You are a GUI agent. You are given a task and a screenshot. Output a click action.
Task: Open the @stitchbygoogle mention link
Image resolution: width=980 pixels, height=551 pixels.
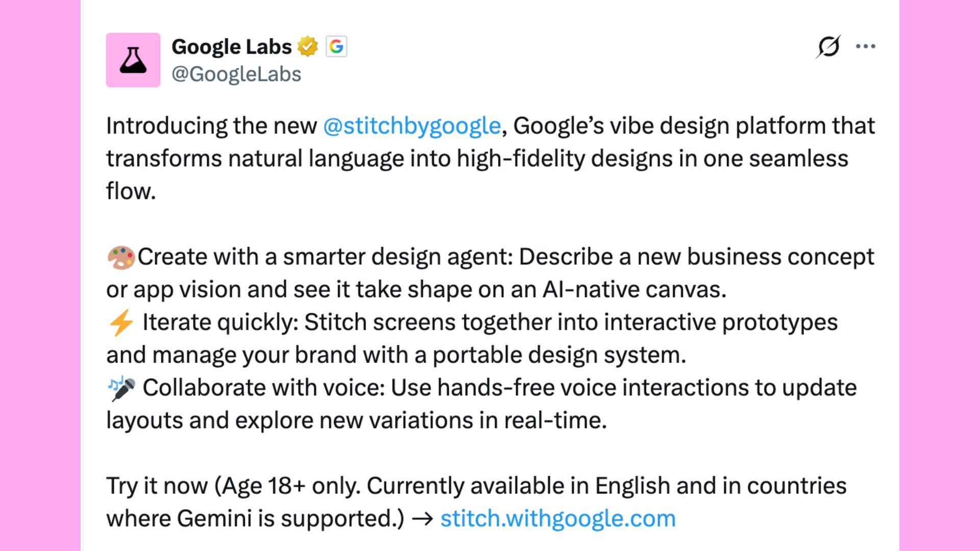click(x=412, y=126)
